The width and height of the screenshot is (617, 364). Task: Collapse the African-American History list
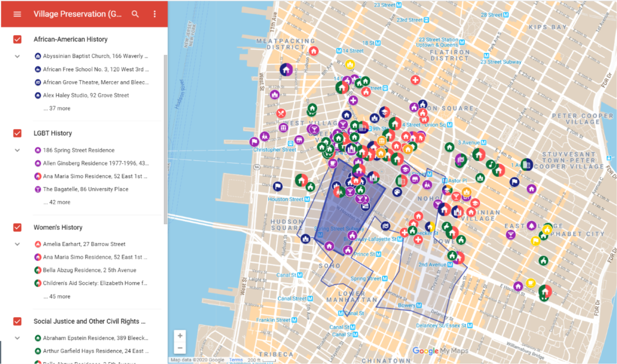[x=17, y=56]
